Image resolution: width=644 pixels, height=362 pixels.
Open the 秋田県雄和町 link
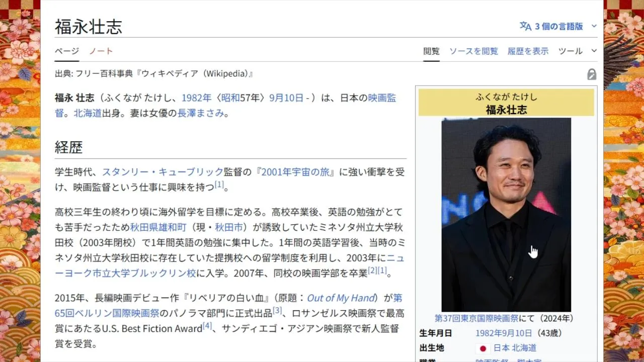[158, 227]
